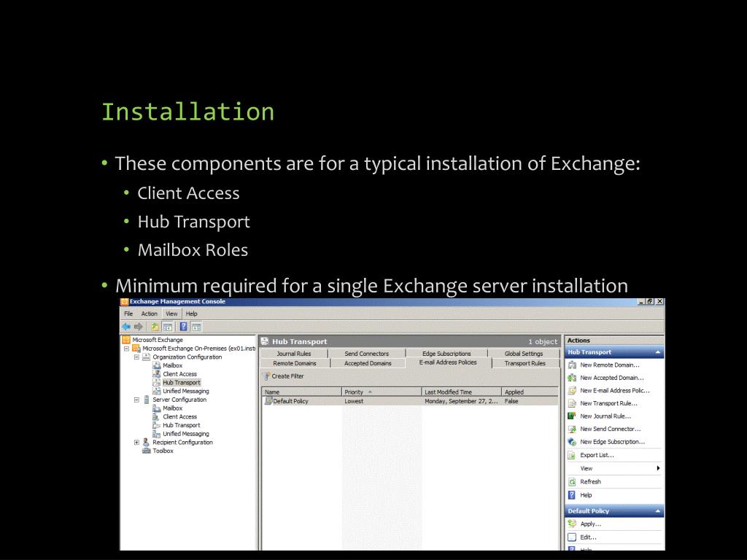Open the View submenu arrow in Actions

click(x=658, y=469)
